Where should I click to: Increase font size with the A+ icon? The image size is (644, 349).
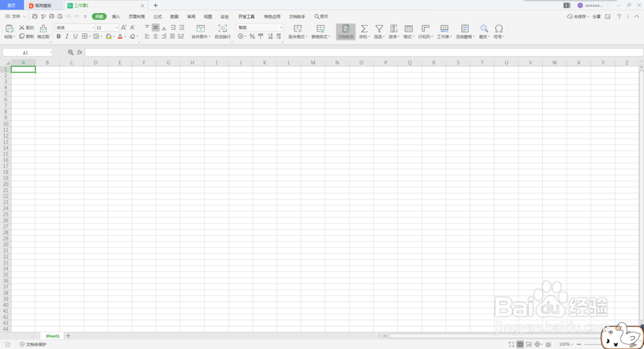pyautogui.click(x=124, y=28)
